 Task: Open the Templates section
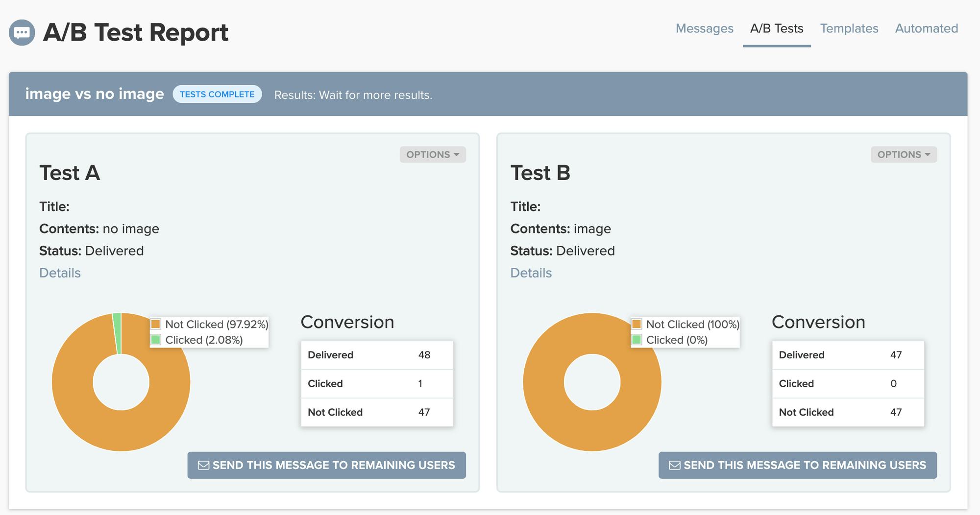(849, 28)
